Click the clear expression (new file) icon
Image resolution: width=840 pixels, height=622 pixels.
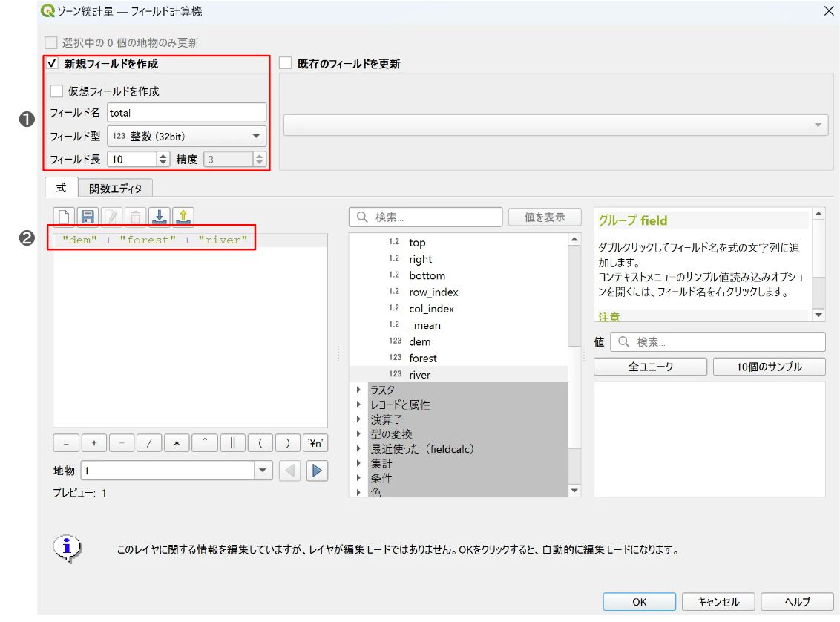[x=65, y=217]
